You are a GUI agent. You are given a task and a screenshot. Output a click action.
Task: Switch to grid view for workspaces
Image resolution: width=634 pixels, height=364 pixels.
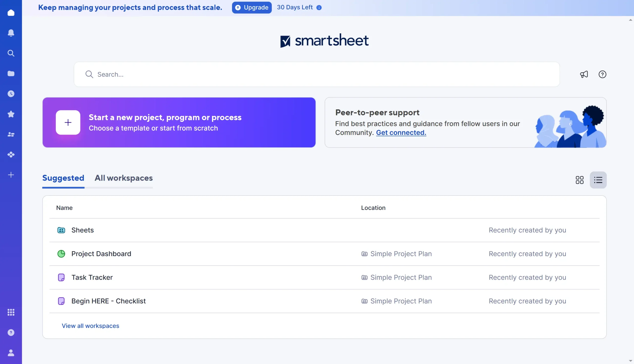point(580,180)
